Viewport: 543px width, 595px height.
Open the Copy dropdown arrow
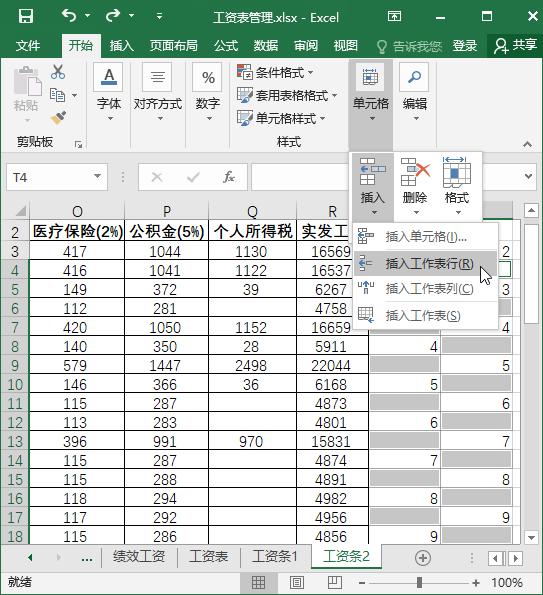tap(74, 95)
